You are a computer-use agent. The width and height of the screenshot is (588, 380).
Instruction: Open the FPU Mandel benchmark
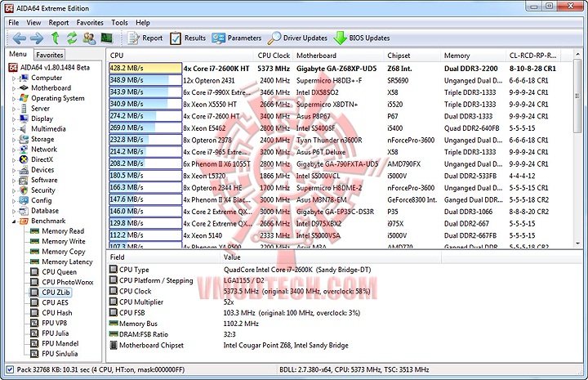pos(60,343)
